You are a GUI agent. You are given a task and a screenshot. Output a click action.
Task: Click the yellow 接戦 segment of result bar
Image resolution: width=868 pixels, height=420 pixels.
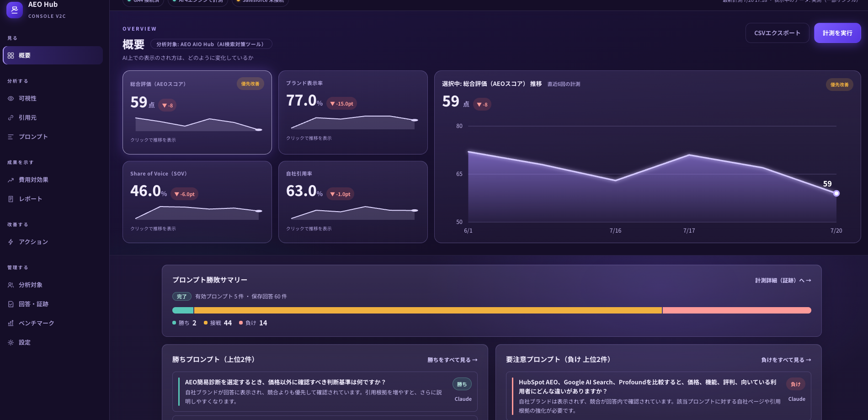(428, 310)
